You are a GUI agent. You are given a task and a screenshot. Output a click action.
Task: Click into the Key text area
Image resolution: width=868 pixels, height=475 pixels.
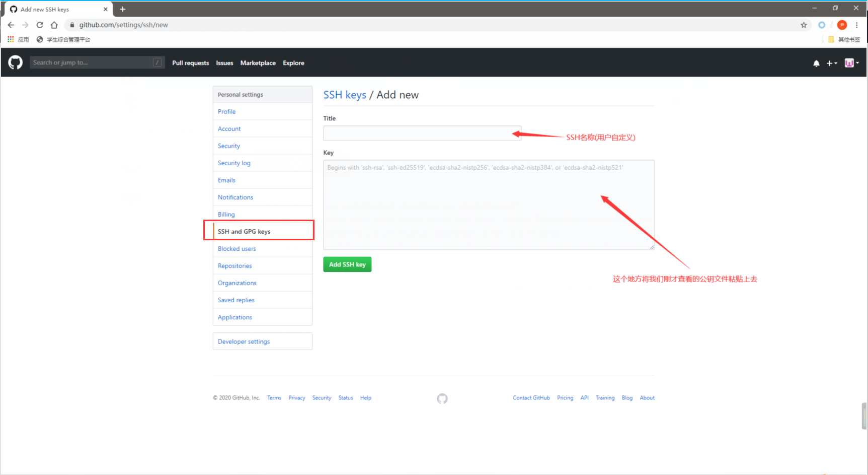[489, 205]
